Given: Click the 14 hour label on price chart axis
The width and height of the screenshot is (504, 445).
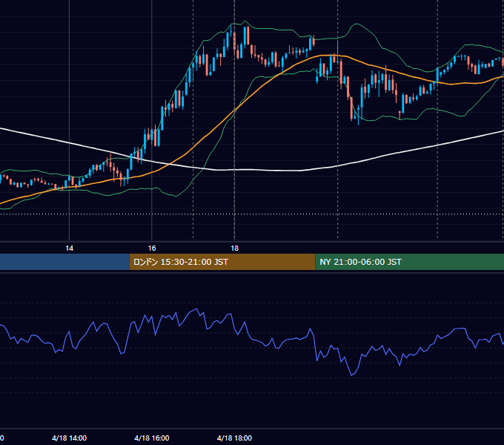Looking at the screenshot, I should pyautogui.click(x=69, y=248).
